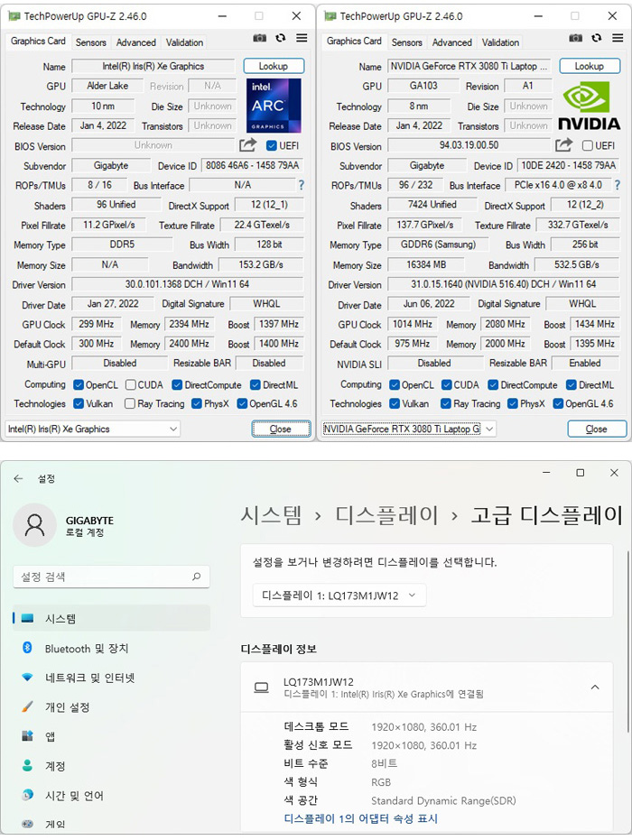Open 개인 설정 personalization page
The height and width of the screenshot is (840, 632).
click(111, 707)
